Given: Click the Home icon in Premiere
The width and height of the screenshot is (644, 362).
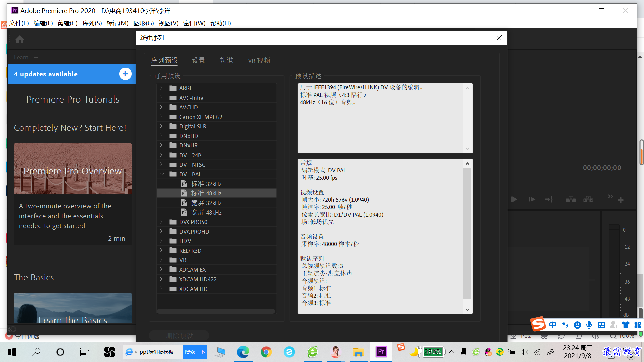Looking at the screenshot, I should (x=20, y=39).
